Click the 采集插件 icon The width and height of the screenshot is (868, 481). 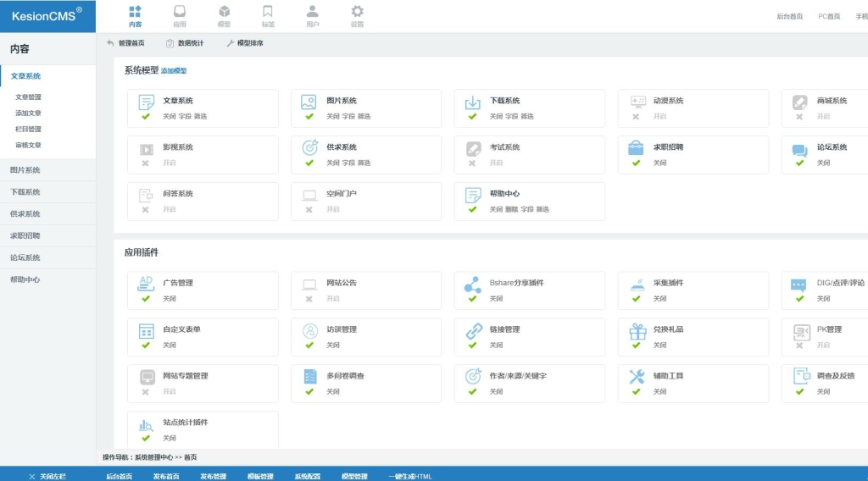(637, 285)
